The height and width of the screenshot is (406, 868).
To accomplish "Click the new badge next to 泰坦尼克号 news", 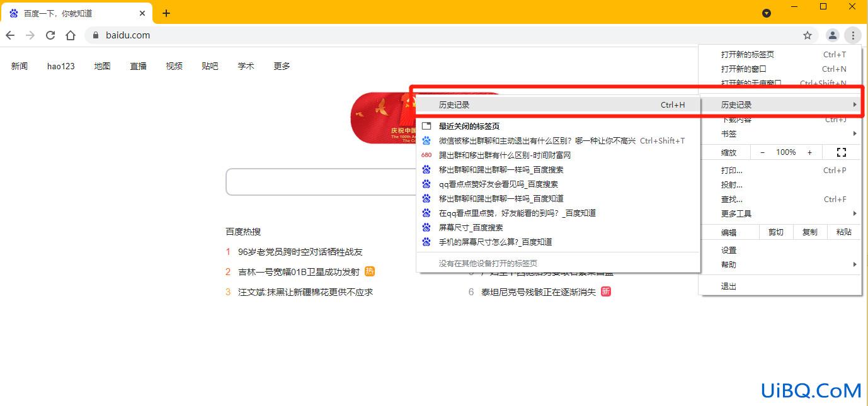I will pyautogui.click(x=606, y=291).
